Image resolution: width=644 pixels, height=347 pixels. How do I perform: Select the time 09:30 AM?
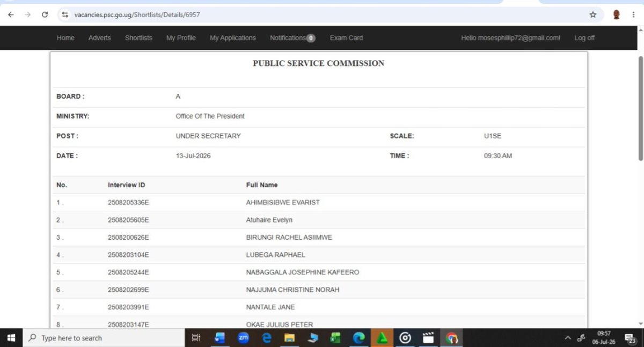pyautogui.click(x=497, y=156)
